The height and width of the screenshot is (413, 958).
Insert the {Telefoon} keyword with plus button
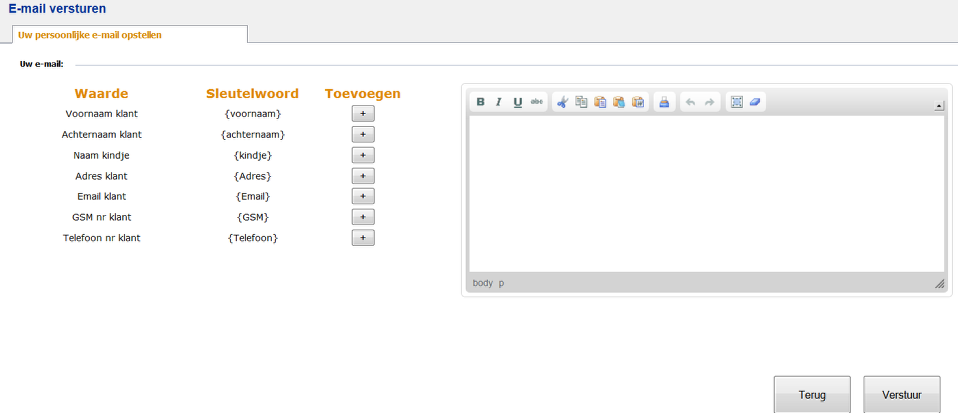(363, 238)
